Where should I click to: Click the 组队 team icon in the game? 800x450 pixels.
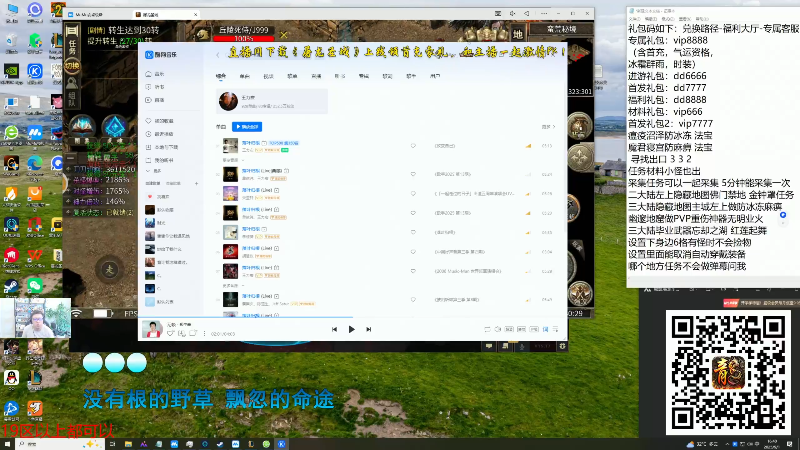[x=72, y=92]
